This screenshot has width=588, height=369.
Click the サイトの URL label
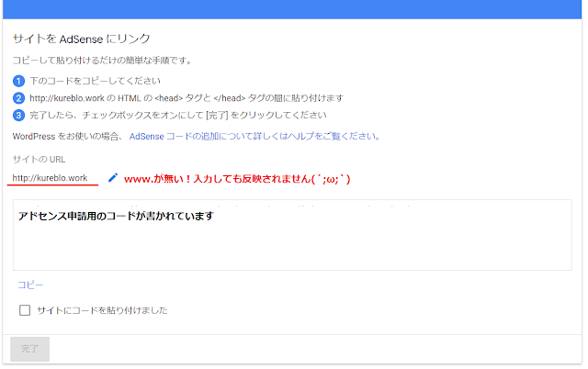point(39,159)
